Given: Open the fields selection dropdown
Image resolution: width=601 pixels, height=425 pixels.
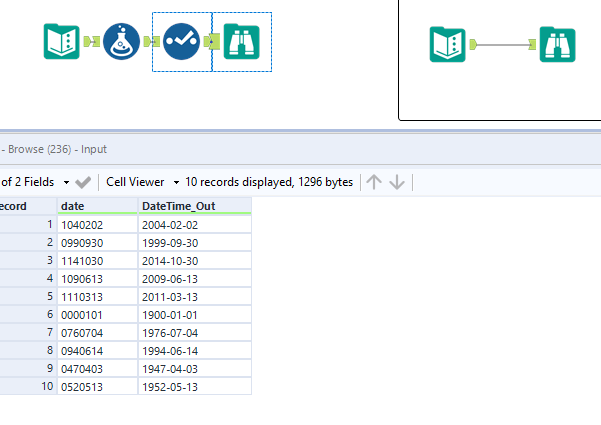Looking at the screenshot, I should pos(66,182).
